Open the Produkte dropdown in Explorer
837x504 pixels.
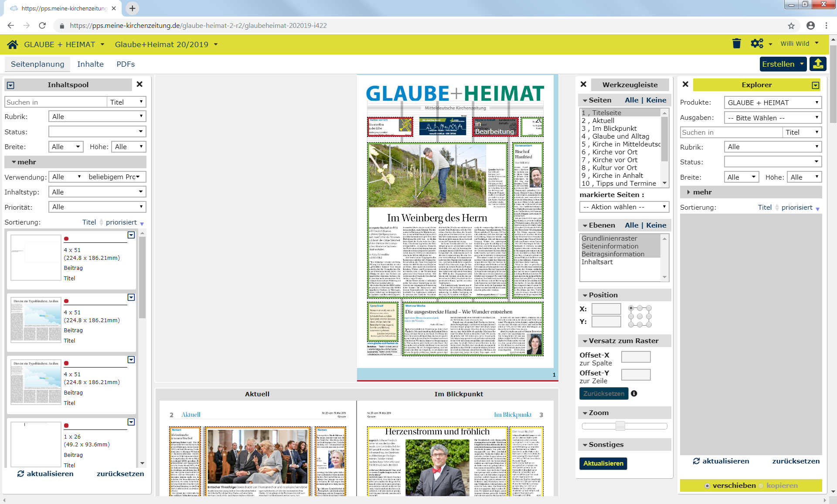tap(773, 102)
